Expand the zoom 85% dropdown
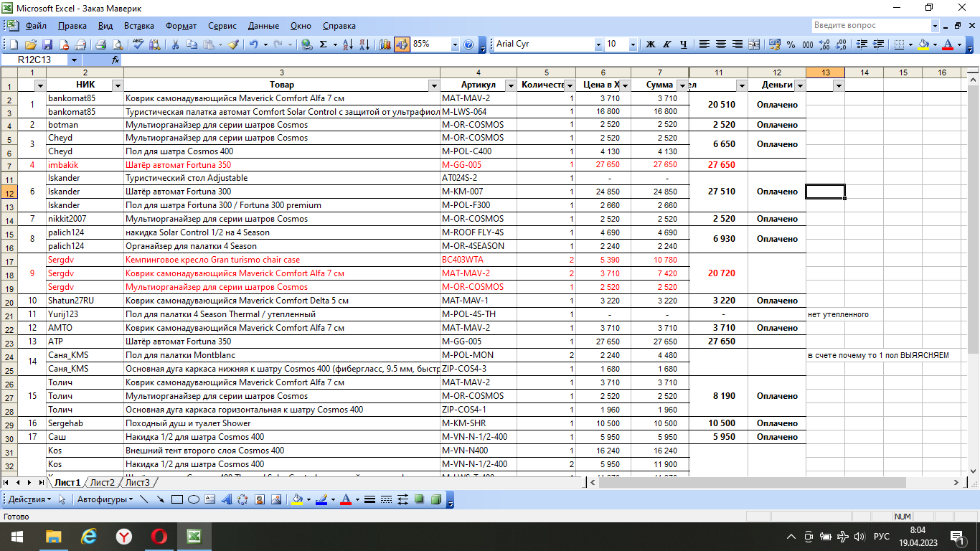Screen dimensions: 980x551 tap(455, 44)
